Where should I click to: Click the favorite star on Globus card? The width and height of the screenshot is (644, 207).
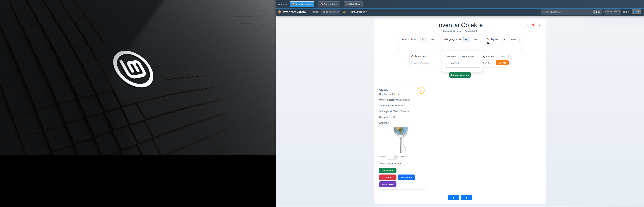click(421, 90)
